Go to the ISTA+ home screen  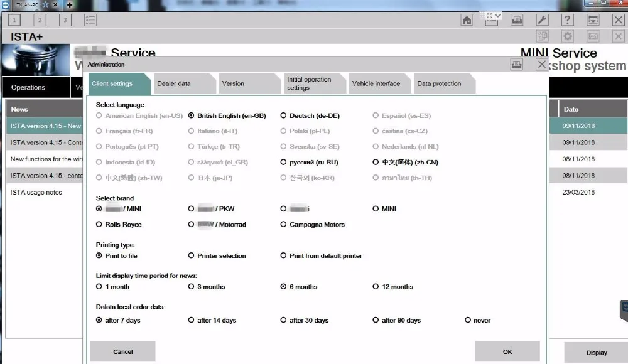pyautogui.click(x=467, y=19)
